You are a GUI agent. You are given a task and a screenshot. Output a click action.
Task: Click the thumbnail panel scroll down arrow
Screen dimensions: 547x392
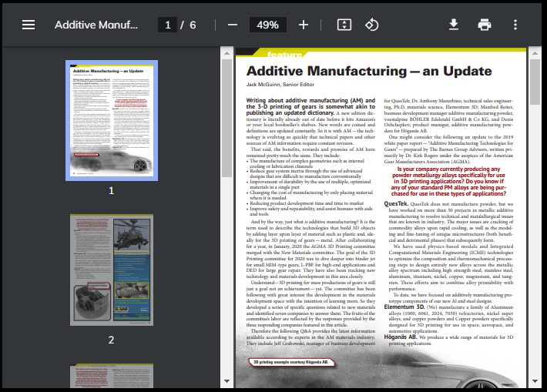(227, 381)
